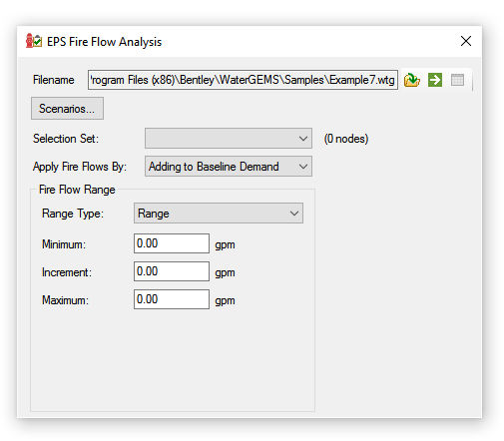Run the analysis with the green arrow icon
The image size is (504, 441).
point(435,80)
